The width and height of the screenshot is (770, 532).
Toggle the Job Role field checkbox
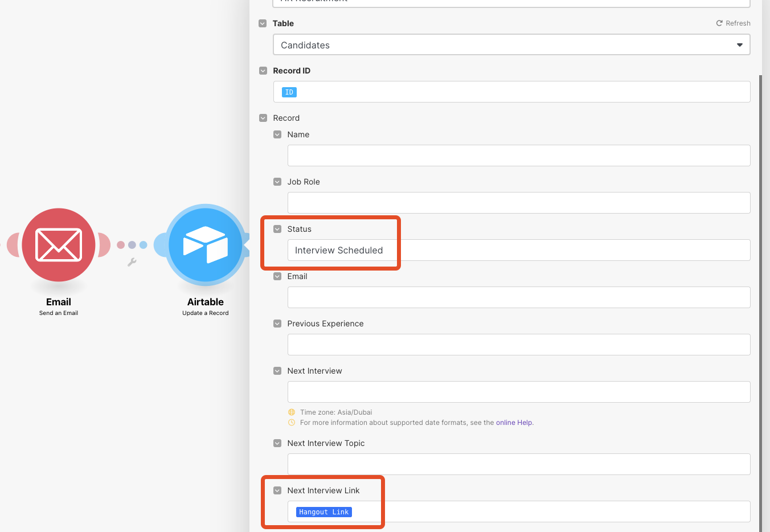coord(277,182)
